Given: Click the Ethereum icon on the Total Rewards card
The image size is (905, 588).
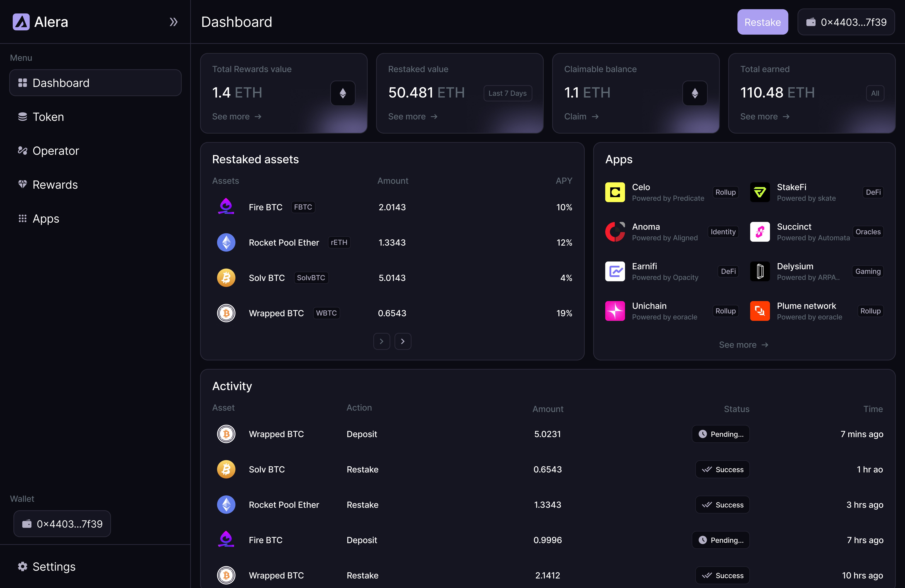Looking at the screenshot, I should (x=343, y=93).
